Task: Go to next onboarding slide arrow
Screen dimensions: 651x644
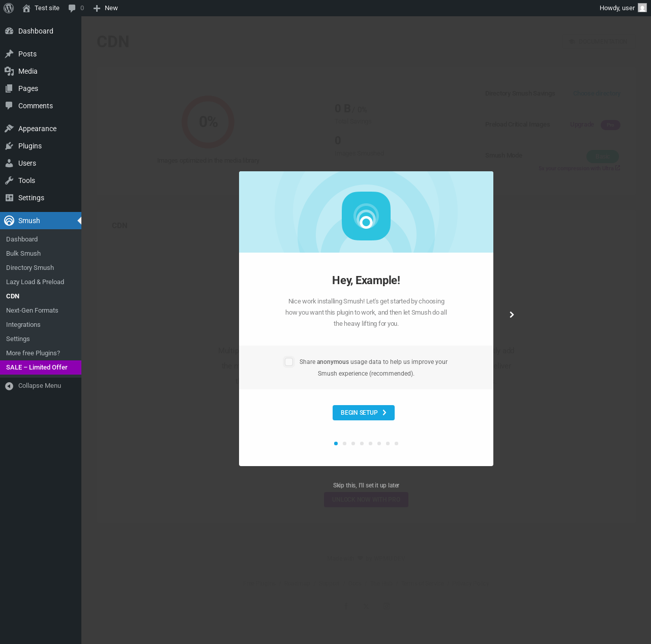Action: click(512, 315)
